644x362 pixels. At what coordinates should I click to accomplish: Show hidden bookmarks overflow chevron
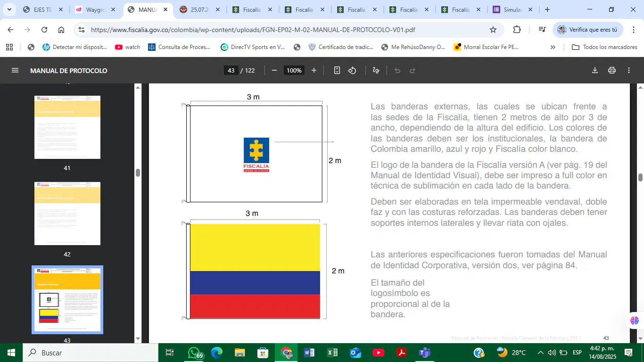tap(553, 47)
